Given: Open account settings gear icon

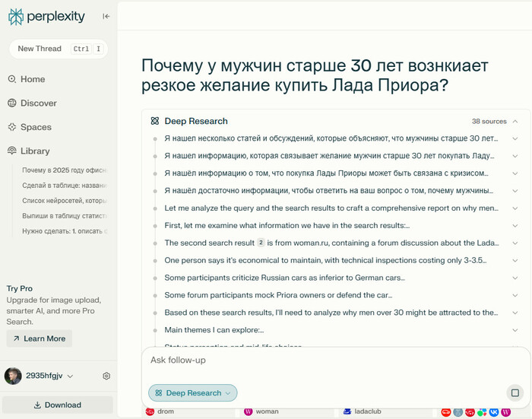Looking at the screenshot, I should pos(106,376).
